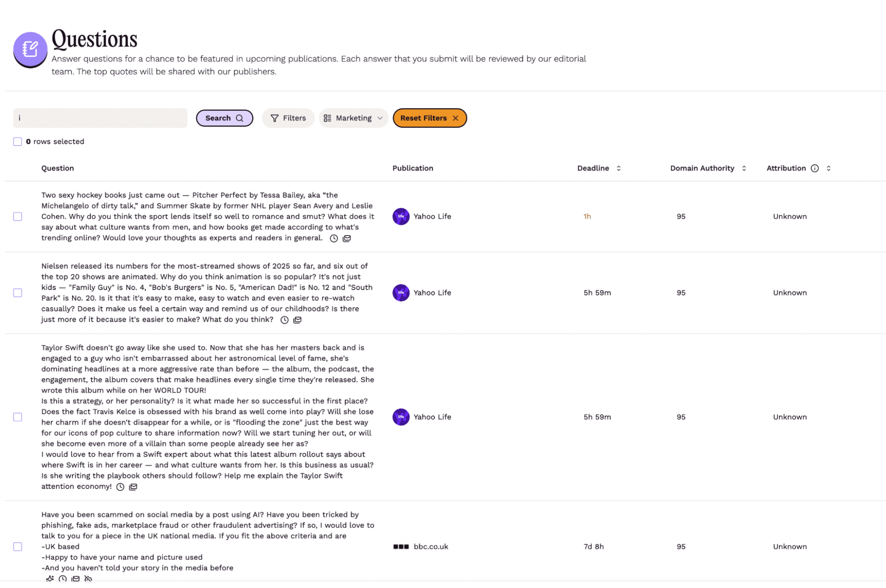Screen dimensions: 886x588
Task: Click the Publication column header
Action: tap(413, 168)
